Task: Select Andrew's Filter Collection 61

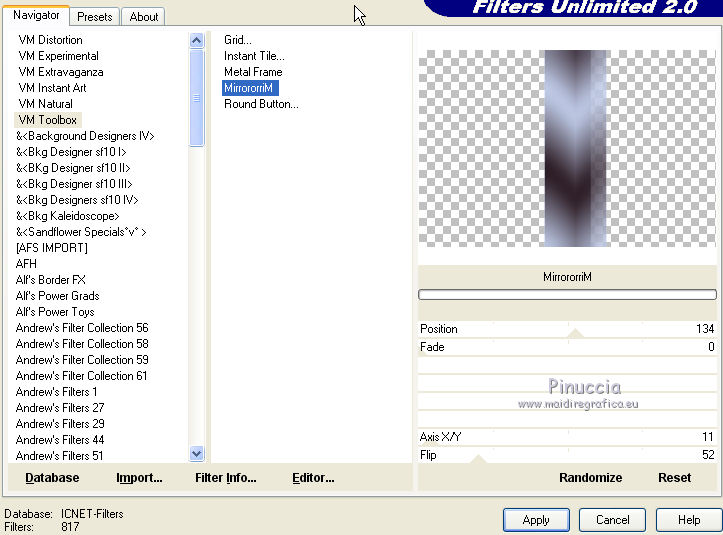Action: pyautogui.click(x=81, y=376)
